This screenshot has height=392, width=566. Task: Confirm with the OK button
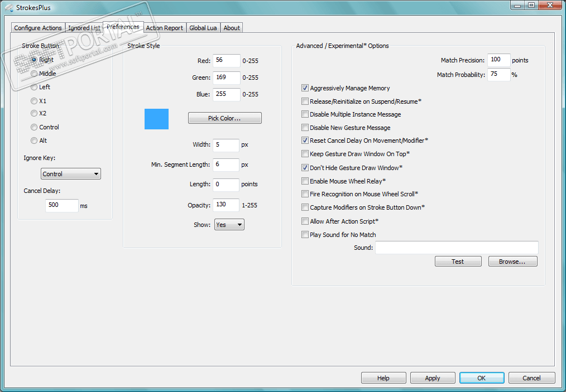[482, 378]
